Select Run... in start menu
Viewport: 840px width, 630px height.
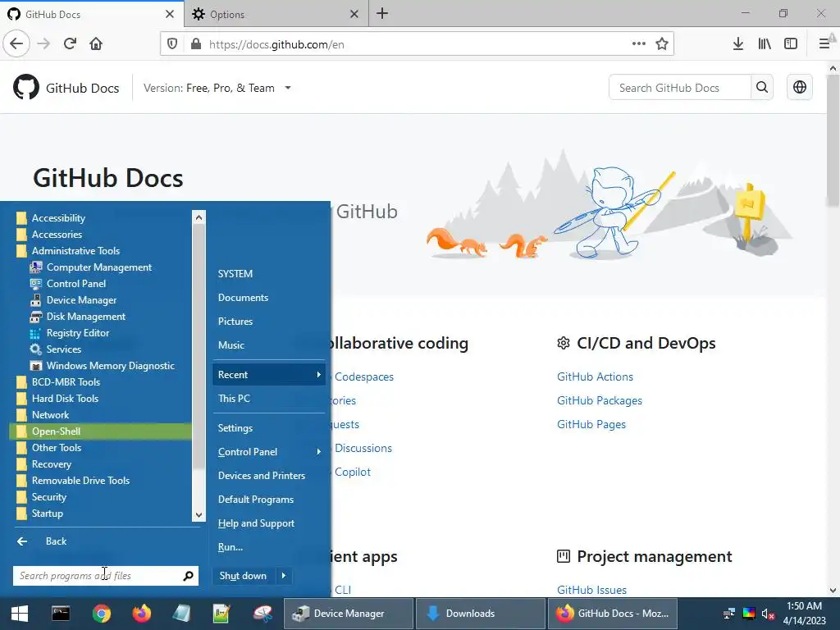point(231,547)
